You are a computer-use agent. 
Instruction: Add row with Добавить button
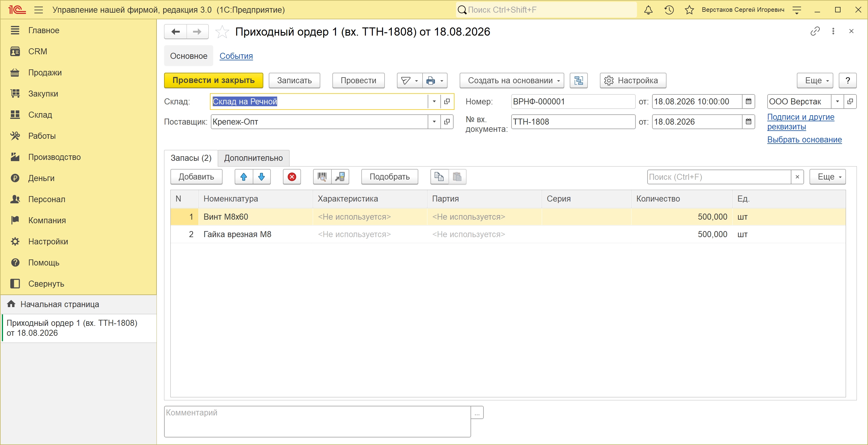coord(196,177)
